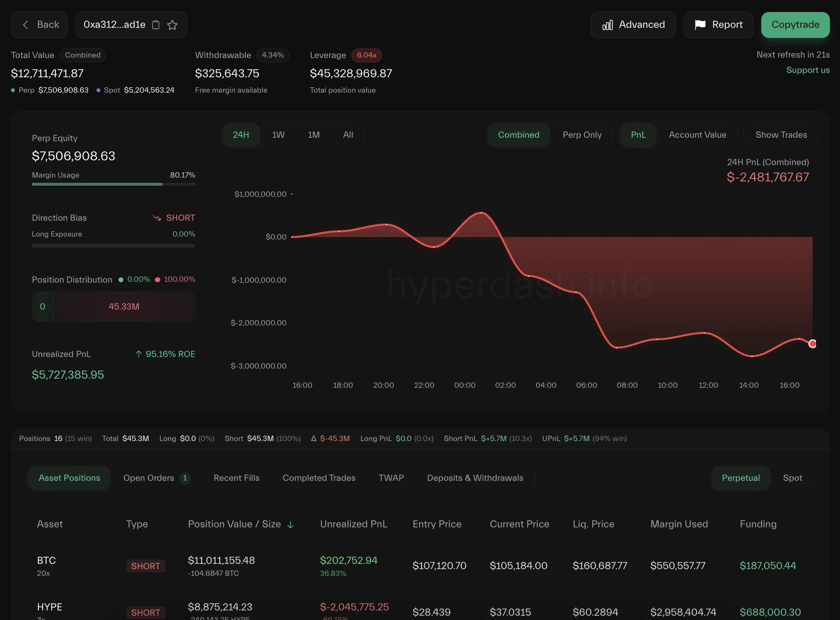The width and height of the screenshot is (840, 620).
Task: Switch to the Completed Trades tab
Action: click(319, 478)
